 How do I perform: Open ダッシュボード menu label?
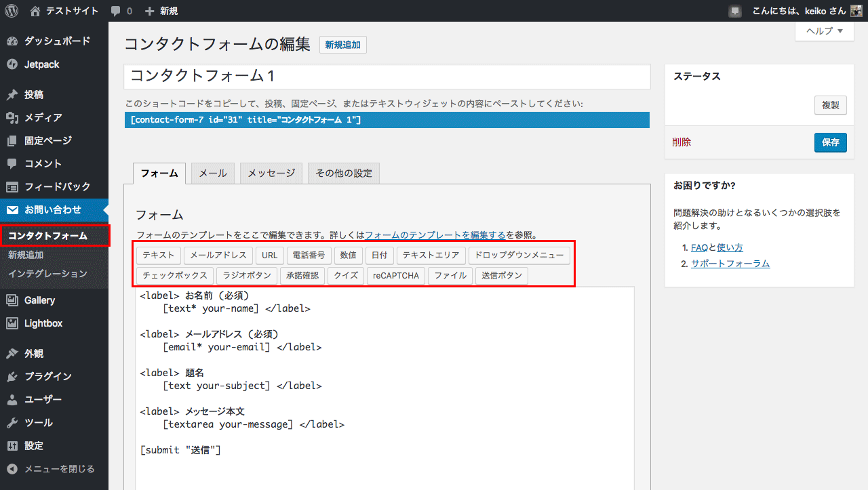pyautogui.click(x=57, y=41)
